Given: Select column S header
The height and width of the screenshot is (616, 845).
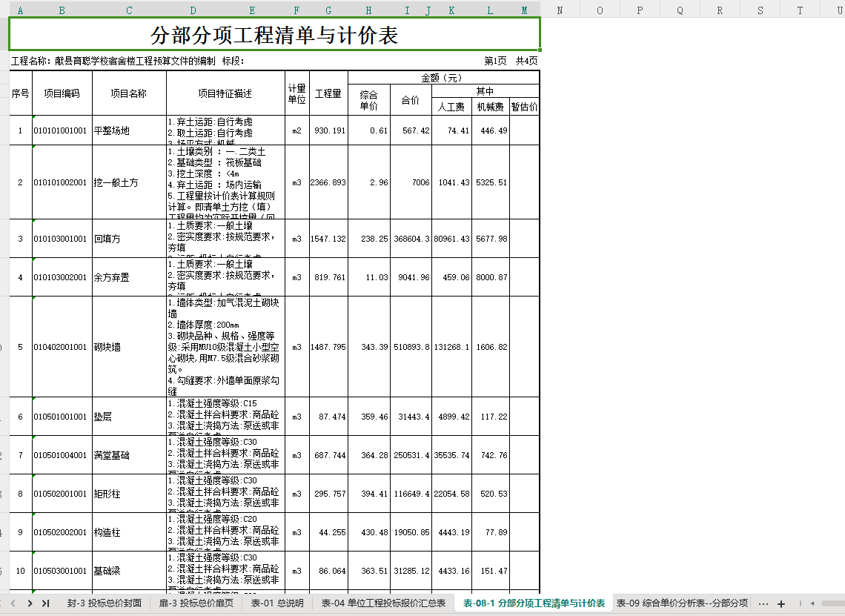Looking at the screenshot, I should (760, 10).
